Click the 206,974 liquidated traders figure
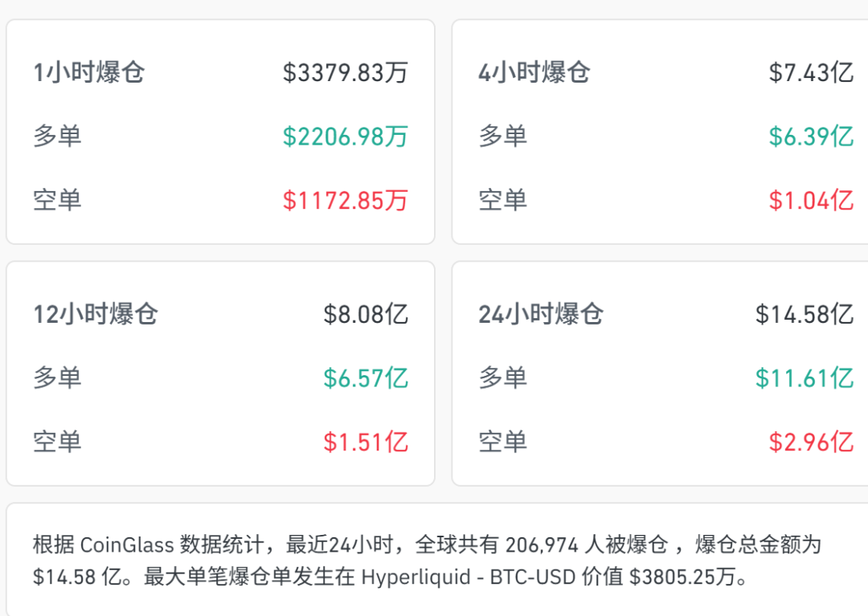 [x=542, y=545]
